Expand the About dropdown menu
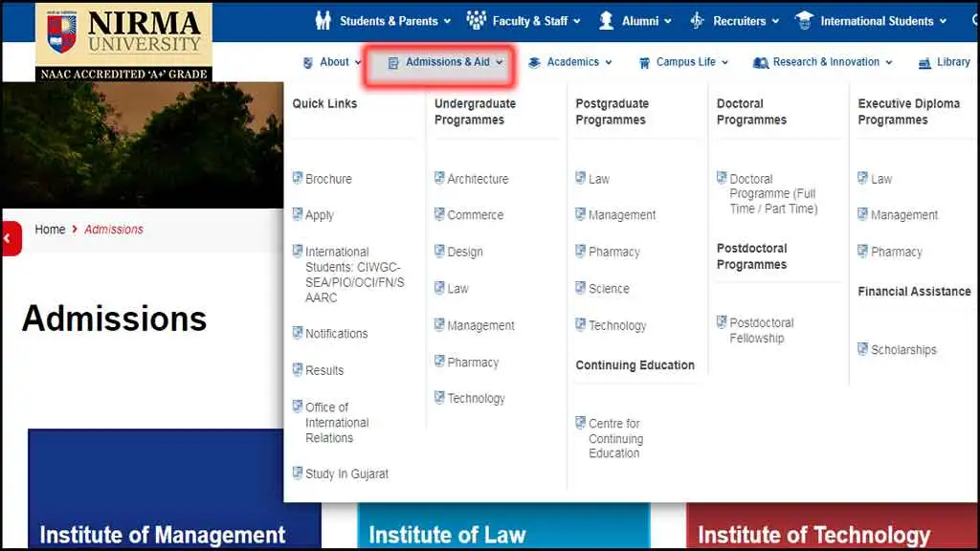This screenshot has height=551, width=980. point(333,62)
